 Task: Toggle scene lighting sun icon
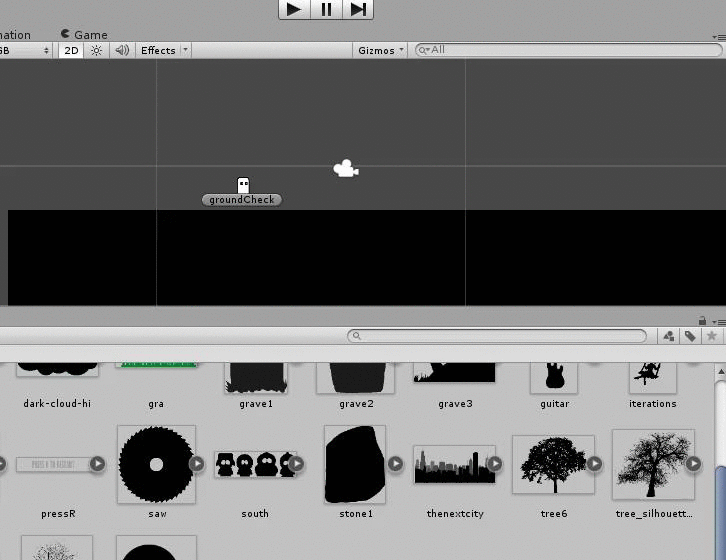[x=96, y=50]
